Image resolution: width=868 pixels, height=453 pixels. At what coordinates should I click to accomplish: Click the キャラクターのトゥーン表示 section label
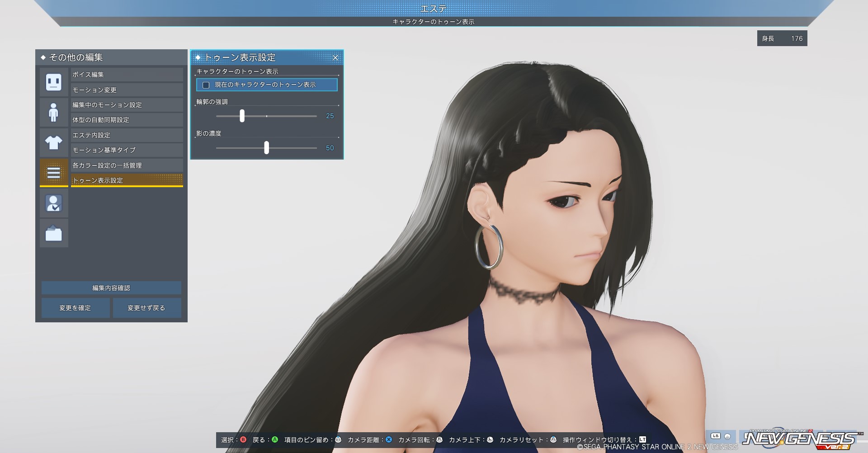tap(237, 71)
